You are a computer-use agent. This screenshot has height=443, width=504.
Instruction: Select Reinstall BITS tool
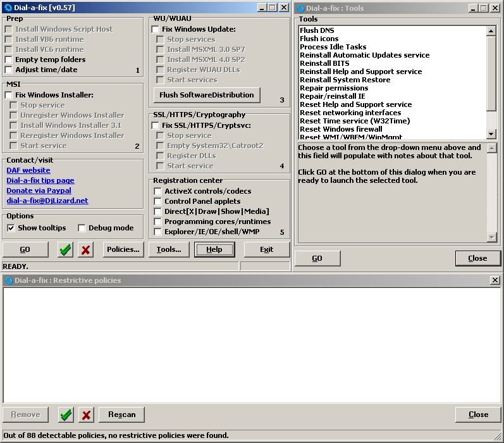tap(324, 63)
